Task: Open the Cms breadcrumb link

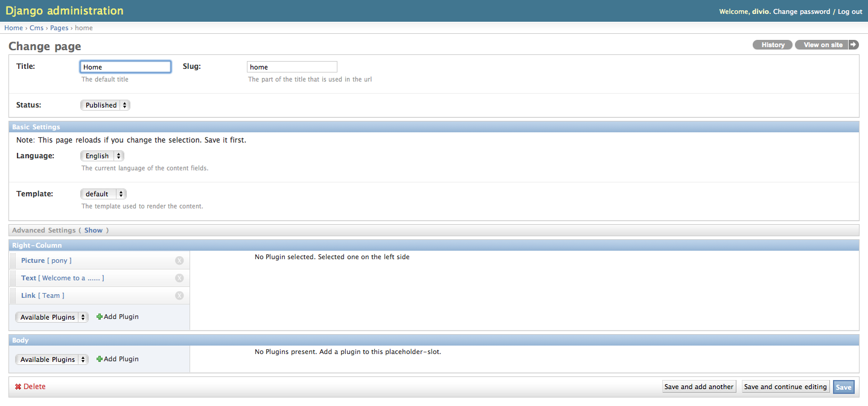Action: point(37,28)
